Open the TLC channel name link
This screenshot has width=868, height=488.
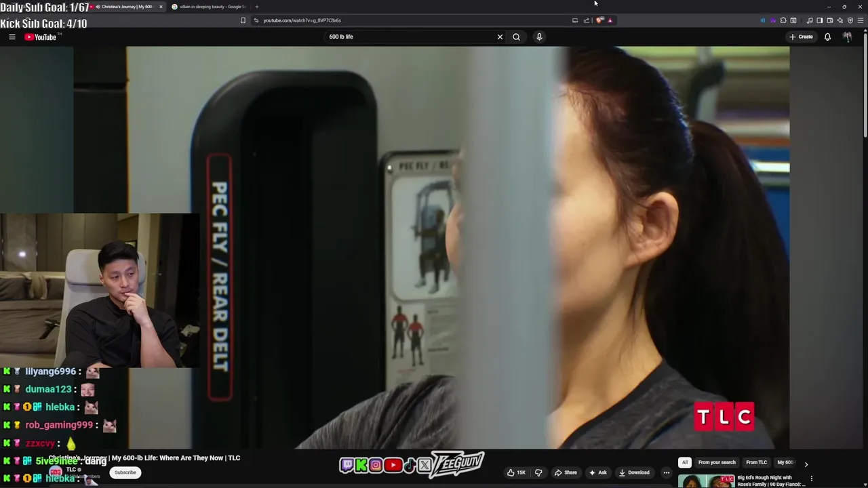click(71, 470)
